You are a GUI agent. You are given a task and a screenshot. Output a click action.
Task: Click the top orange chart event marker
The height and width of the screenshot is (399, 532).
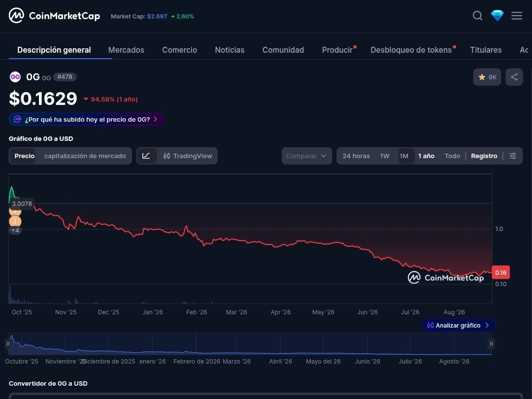coord(15,212)
